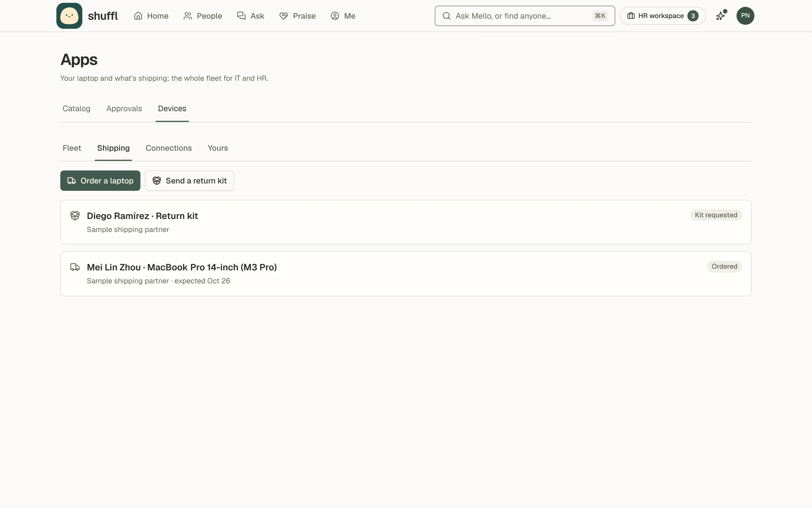Click the box icon in Send a return kit
812x508 pixels.
click(x=157, y=181)
